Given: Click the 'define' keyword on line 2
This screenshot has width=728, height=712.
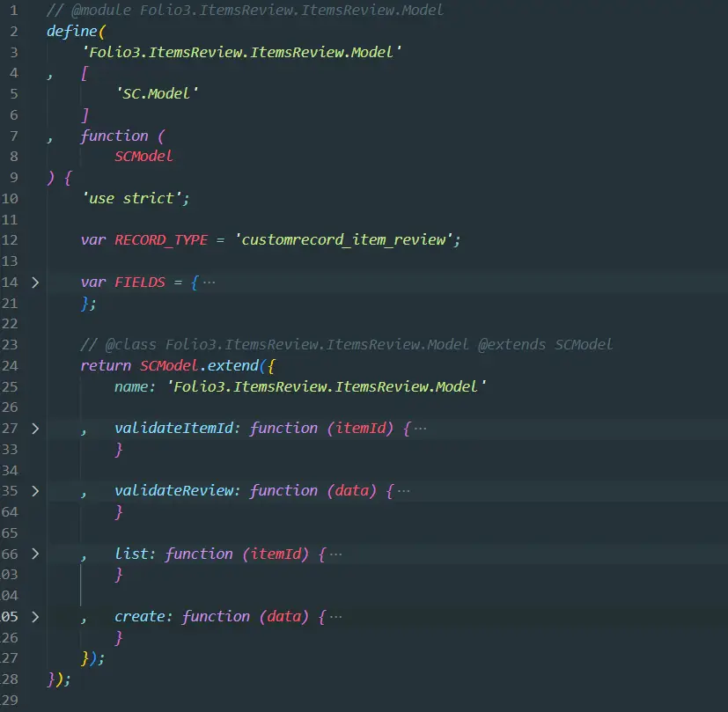Looking at the screenshot, I should (x=72, y=31).
